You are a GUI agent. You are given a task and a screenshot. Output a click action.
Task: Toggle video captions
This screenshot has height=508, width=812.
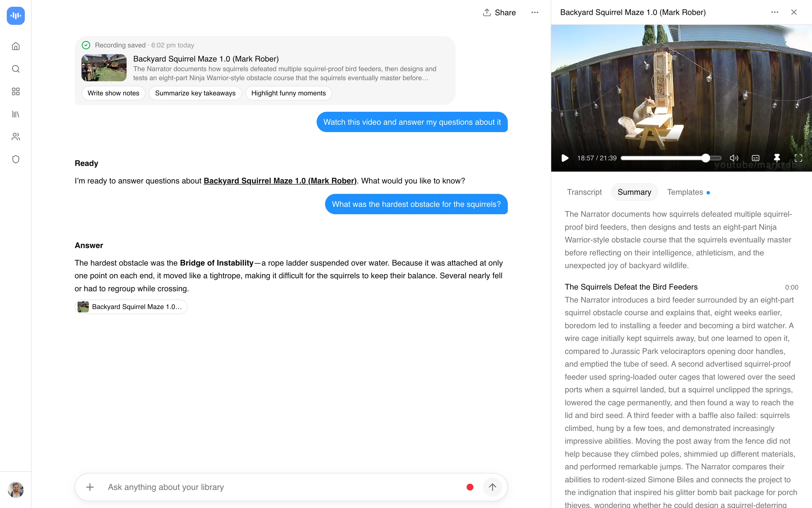point(756,158)
